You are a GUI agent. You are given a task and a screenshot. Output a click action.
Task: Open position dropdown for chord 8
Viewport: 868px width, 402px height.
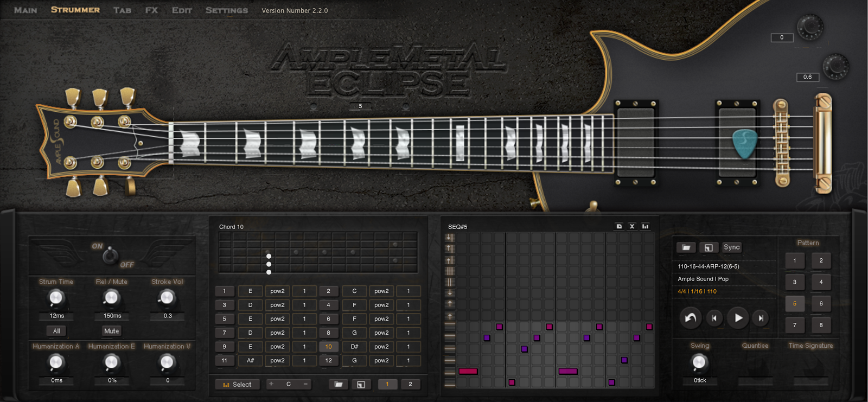click(x=409, y=333)
